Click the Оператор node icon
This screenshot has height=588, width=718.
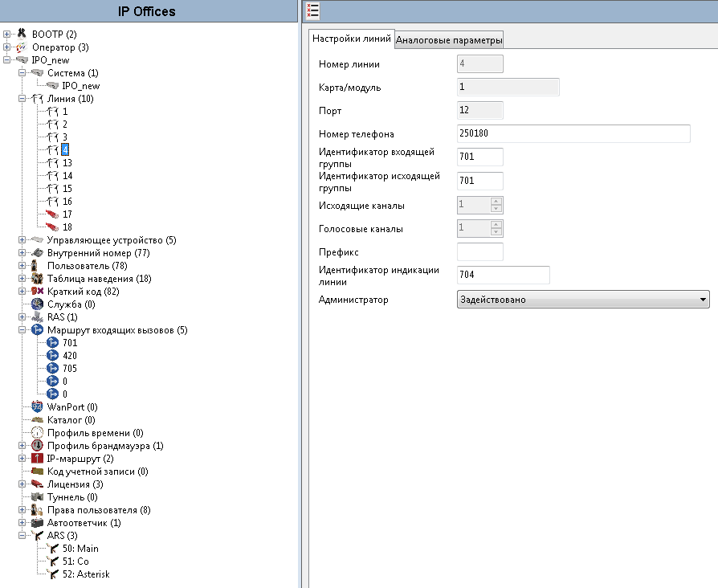click(x=22, y=47)
